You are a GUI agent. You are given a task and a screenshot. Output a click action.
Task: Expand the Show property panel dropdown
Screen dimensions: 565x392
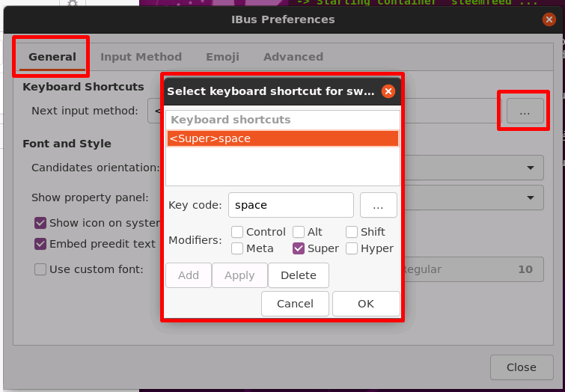click(474, 197)
